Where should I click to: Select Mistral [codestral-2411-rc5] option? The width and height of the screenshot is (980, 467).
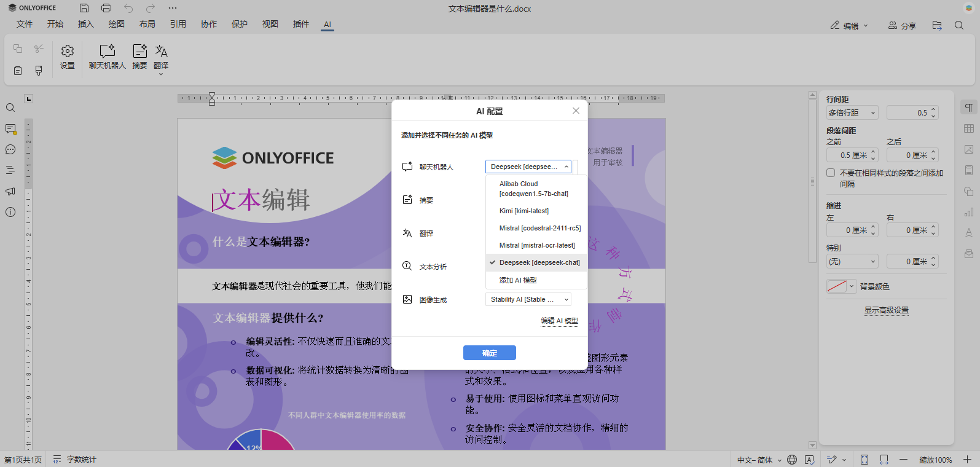(536, 228)
